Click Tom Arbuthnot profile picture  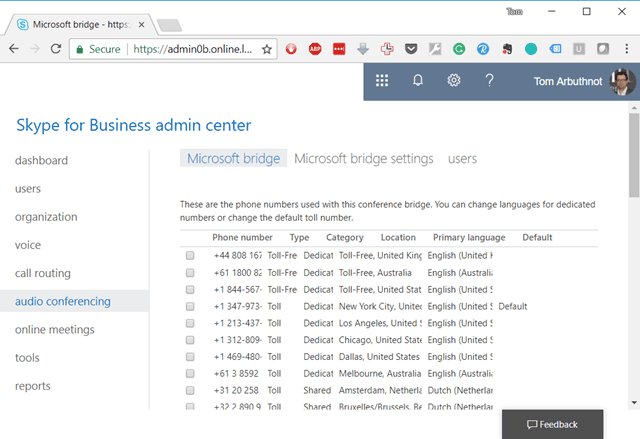coord(622,82)
